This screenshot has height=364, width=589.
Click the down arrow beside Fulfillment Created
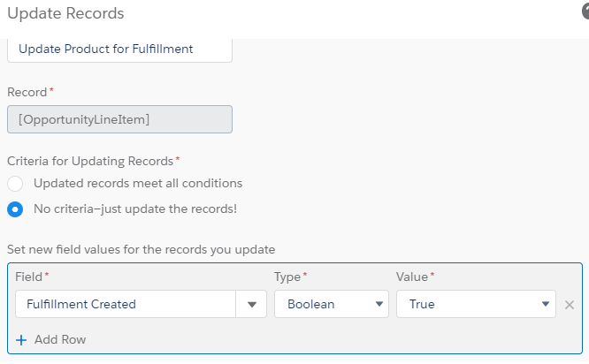tap(251, 305)
